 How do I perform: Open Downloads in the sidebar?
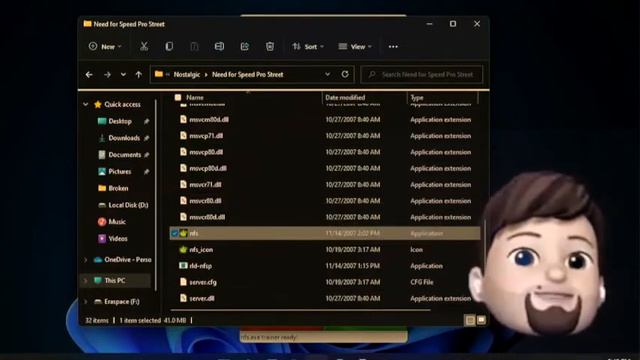point(124,138)
